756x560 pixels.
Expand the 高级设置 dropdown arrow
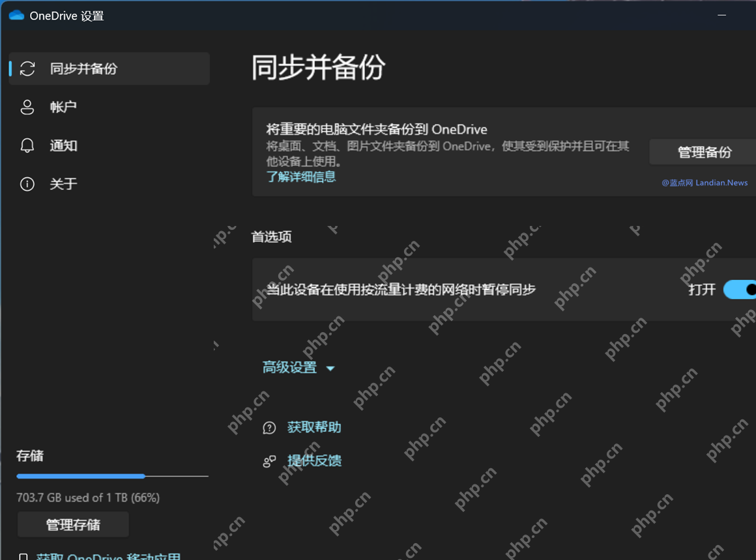330,368
